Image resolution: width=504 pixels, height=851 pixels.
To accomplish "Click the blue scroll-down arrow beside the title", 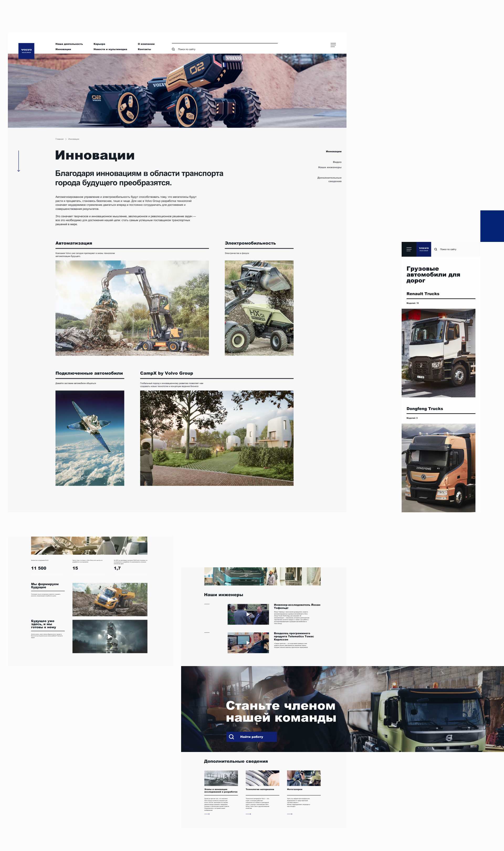I will pyautogui.click(x=19, y=161).
